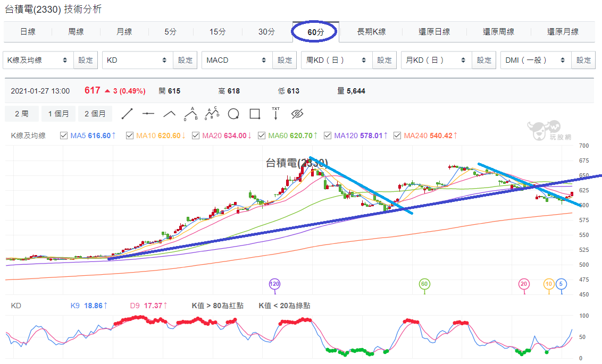Toggle the MA60 moving average checkbox
The height and width of the screenshot is (364, 602).
[262, 136]
